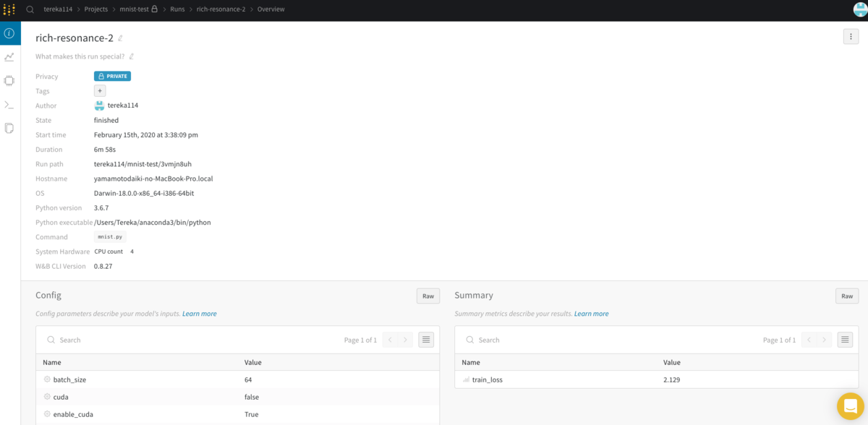Viewport: 868px width, 425px height.
Task: Click the Summary Value column header
Action: point(672,362)
